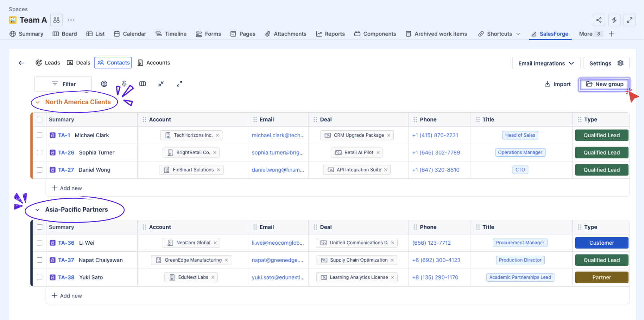Click the fullscreen expand icon in header

(630, 20)
